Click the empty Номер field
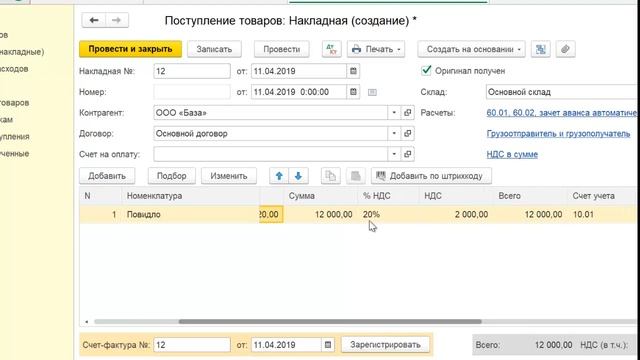 [192, 92]
